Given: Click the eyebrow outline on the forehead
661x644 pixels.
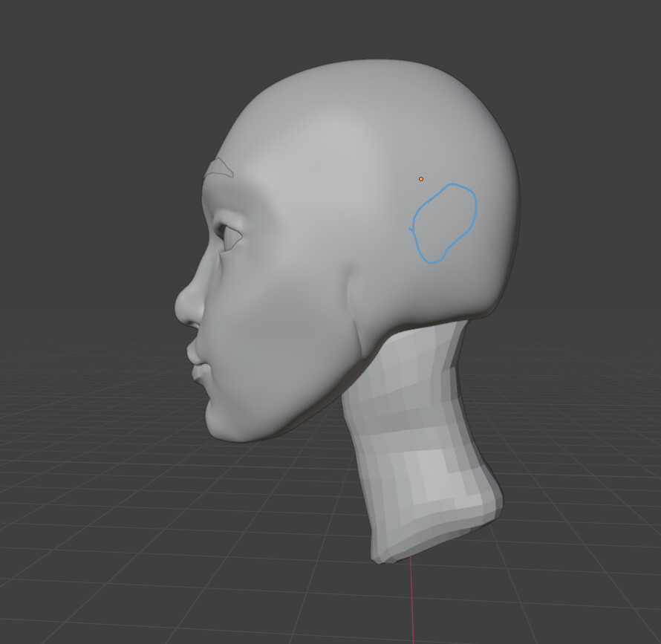Looking at the screenshot, I should (219, 168).
